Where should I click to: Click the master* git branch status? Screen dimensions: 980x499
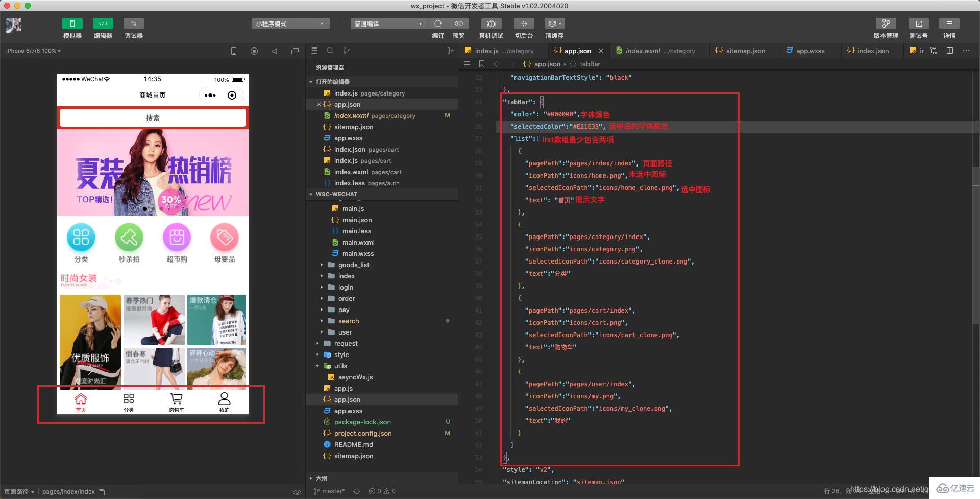tap(330, 491)
